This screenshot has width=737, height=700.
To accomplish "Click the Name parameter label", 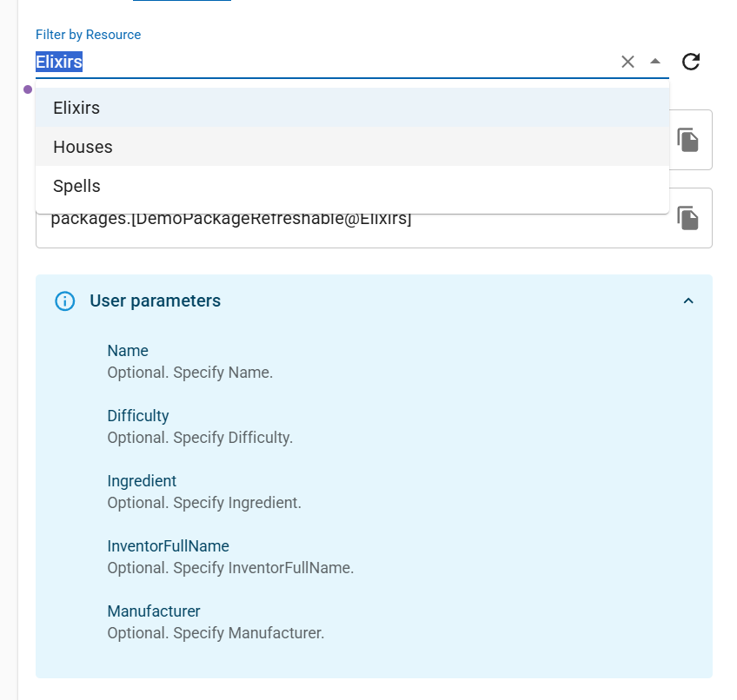I will pos(128,351).
